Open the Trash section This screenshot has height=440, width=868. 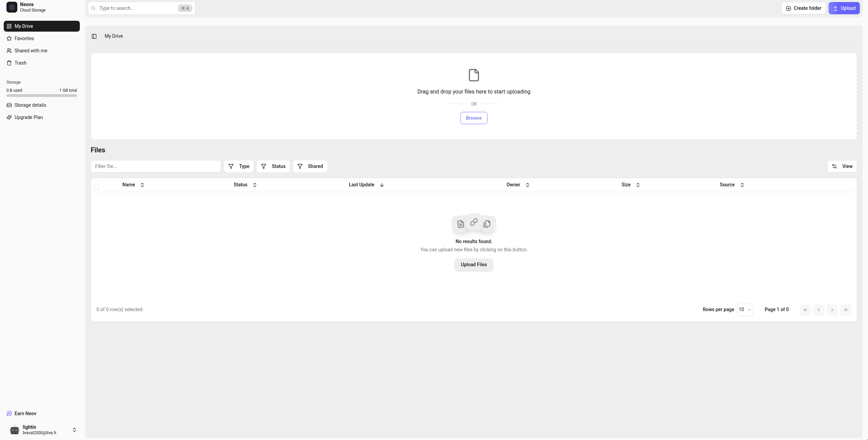[42, 63]
